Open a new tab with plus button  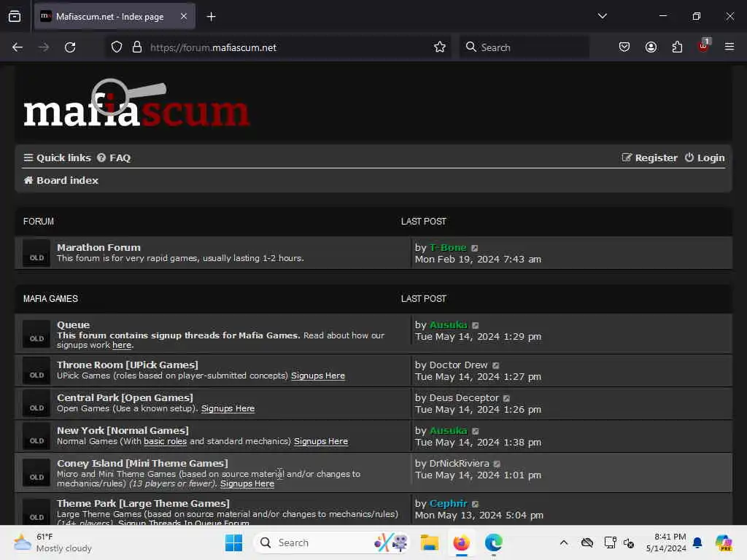click(x=211, y=17)
